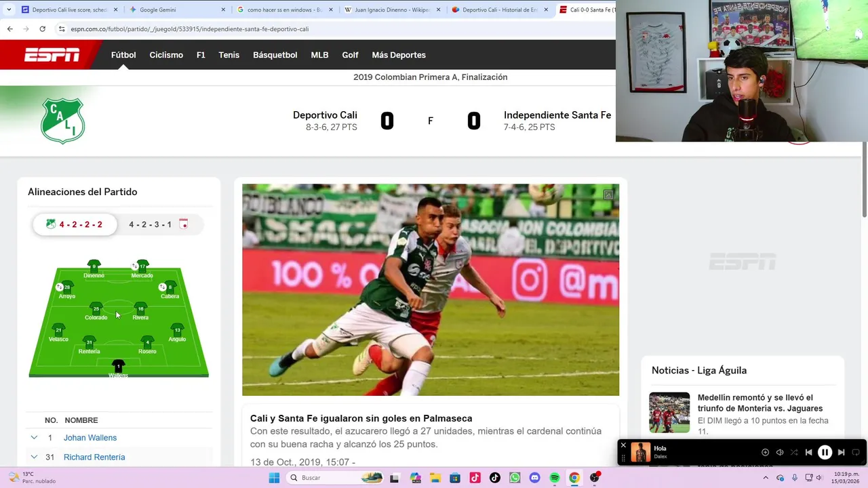This screenshot has height=488, width=868.
Task: Click the Chrome icon in the taskbar
Action: [574, 478]
